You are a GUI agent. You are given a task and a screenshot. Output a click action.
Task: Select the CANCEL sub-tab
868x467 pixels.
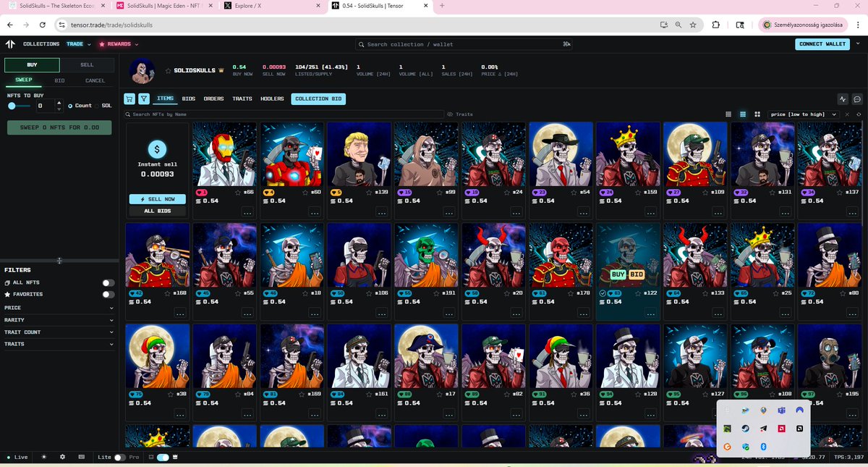(95, 80)
